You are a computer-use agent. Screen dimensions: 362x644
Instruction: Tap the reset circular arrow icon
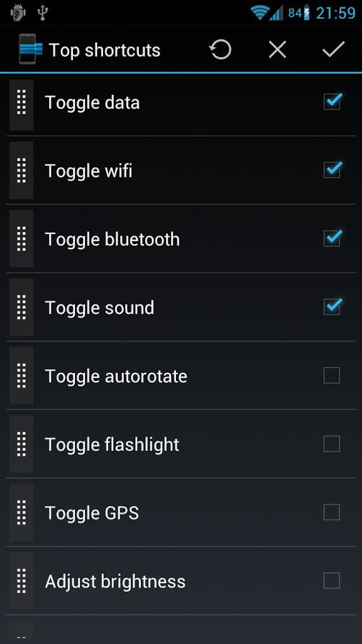[x=220, y=50]
